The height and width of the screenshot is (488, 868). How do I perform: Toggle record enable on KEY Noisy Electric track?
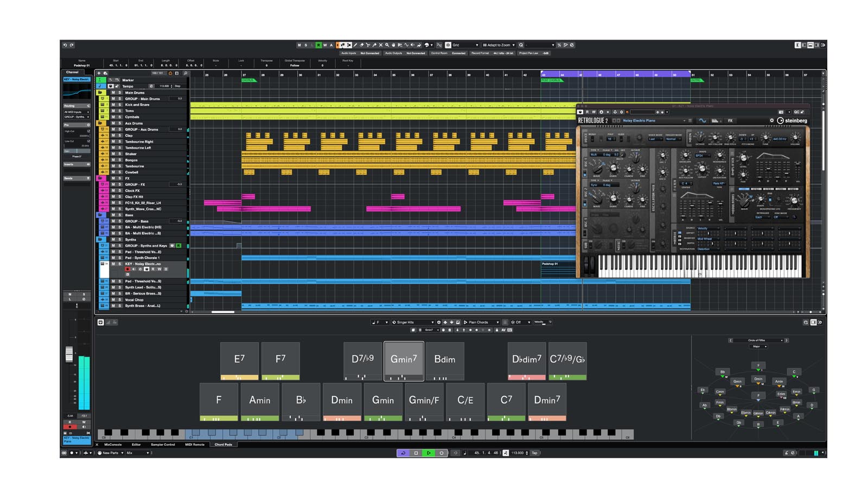tap(127, 269)
